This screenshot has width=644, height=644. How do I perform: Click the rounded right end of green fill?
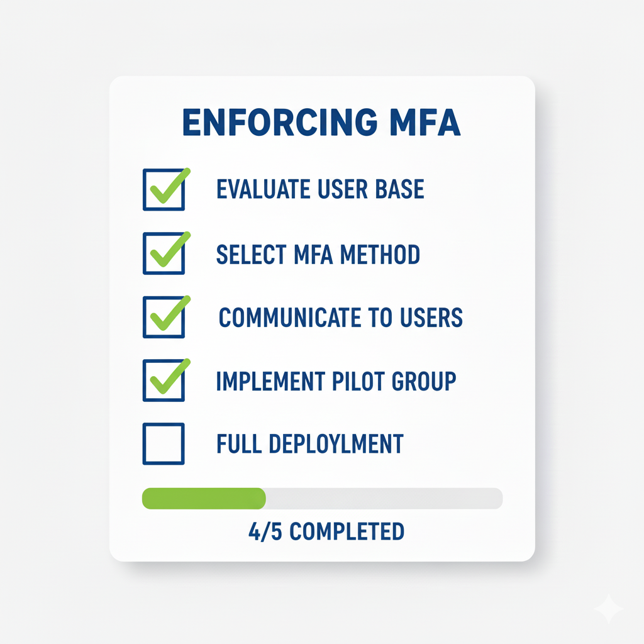[260, 498]
